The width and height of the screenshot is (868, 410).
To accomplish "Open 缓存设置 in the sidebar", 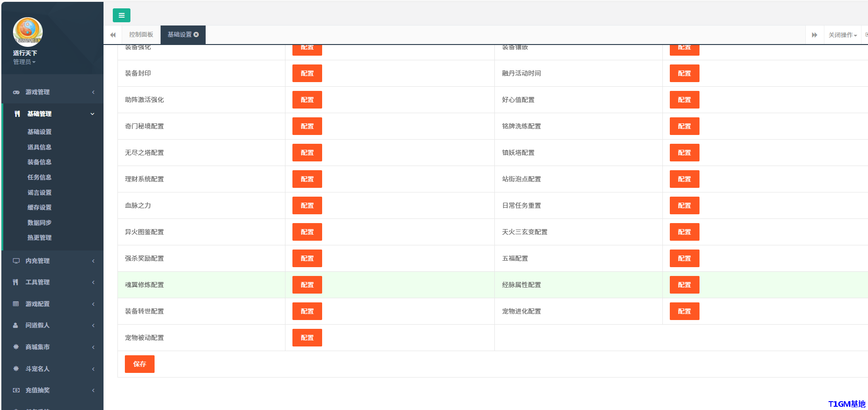I will coord(39,207).
